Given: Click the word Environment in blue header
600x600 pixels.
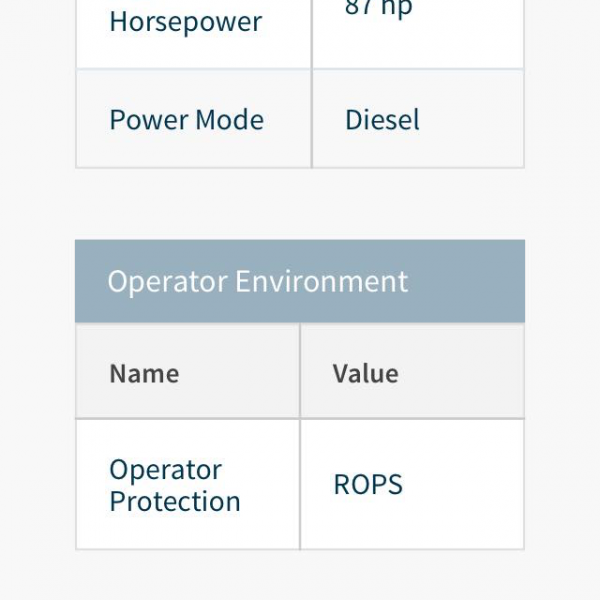Looking at the screenshot, I should [321, 281].
